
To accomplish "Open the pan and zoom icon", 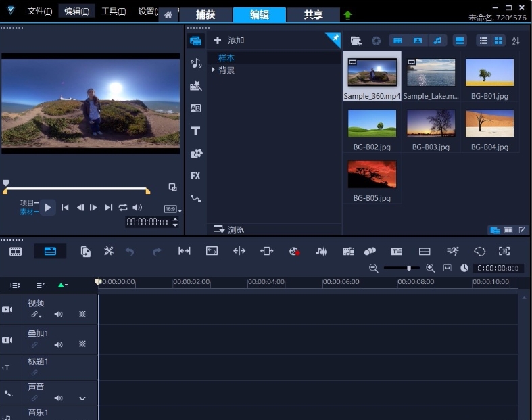I will click(x=504, y=251).
